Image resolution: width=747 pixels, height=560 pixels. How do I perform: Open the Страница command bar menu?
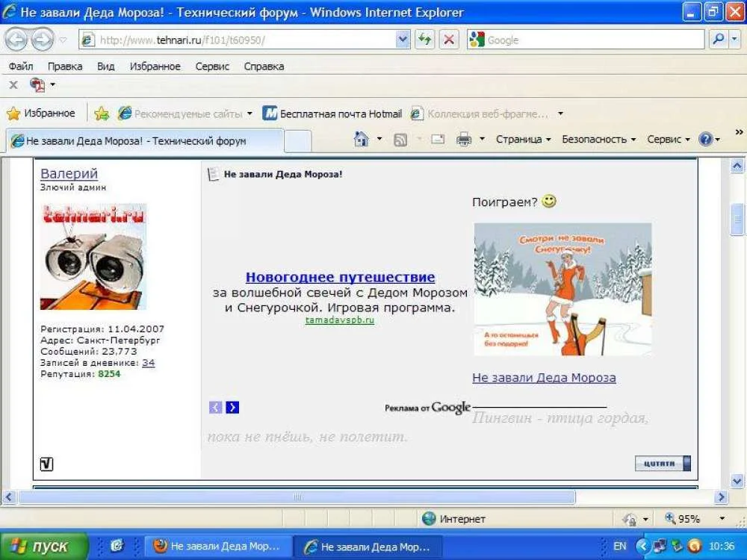(x=523, y=139)
